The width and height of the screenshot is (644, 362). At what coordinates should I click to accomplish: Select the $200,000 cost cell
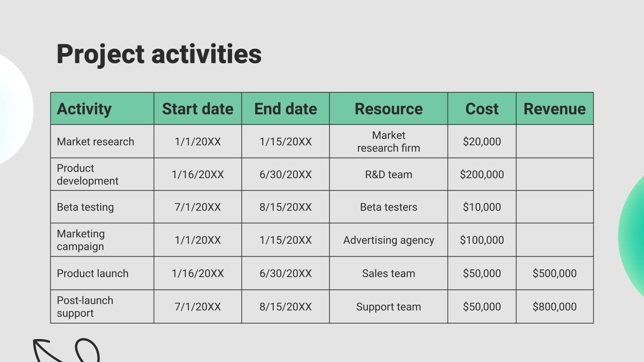[x=482, y=175]
